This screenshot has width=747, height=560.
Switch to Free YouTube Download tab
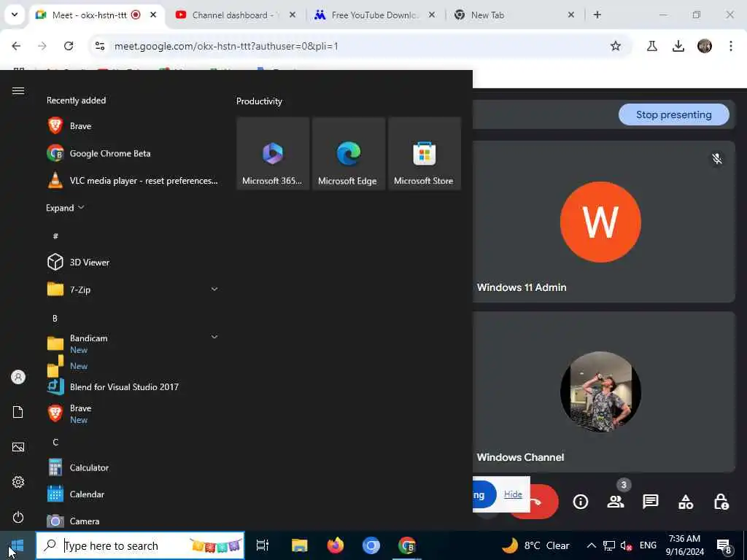click(x=375, y=15)
